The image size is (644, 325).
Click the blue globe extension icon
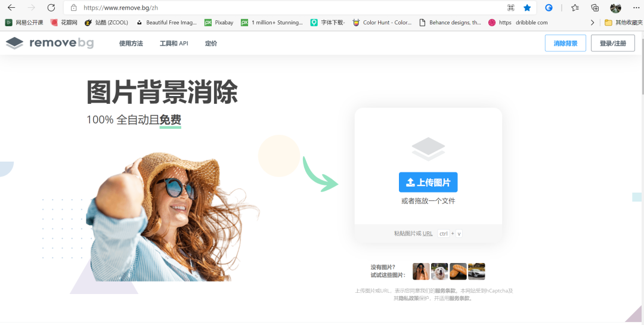[x=549, y=7]
